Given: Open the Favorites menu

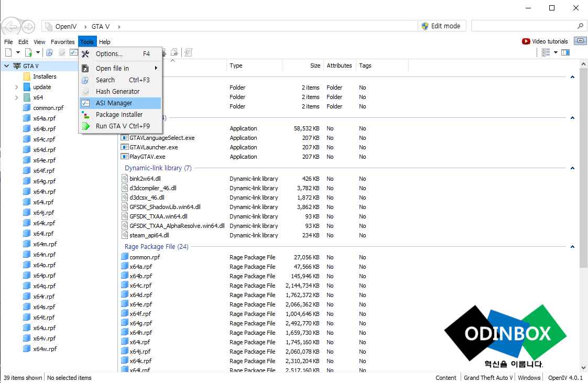Looking at the screenshot, I should tap(62, 42).
